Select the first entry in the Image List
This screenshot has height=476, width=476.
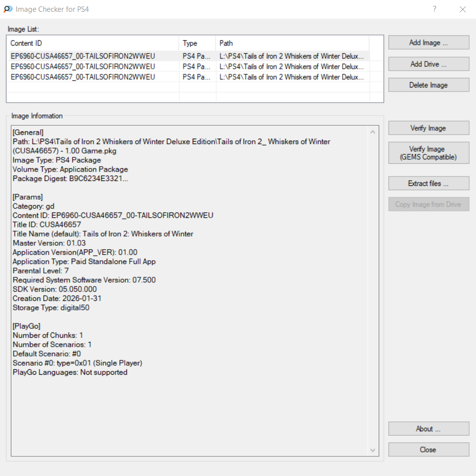coord(83,56)
